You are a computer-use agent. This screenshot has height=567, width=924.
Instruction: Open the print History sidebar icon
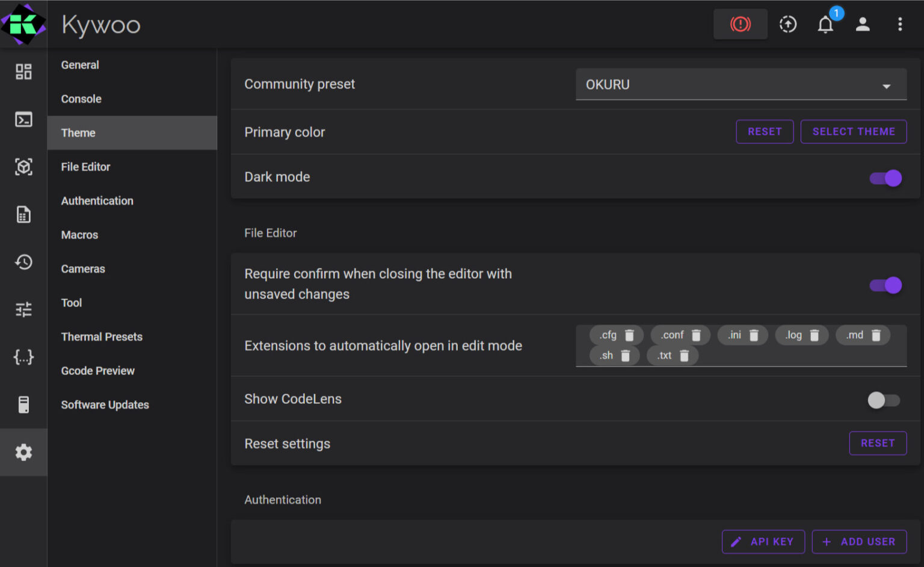(x=23, y=262)
